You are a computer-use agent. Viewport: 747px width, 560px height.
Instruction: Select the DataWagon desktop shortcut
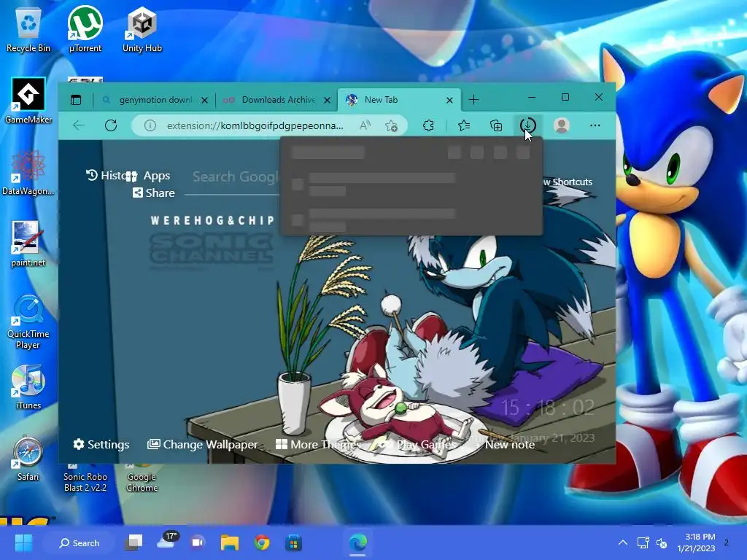(x=28, y=172)
